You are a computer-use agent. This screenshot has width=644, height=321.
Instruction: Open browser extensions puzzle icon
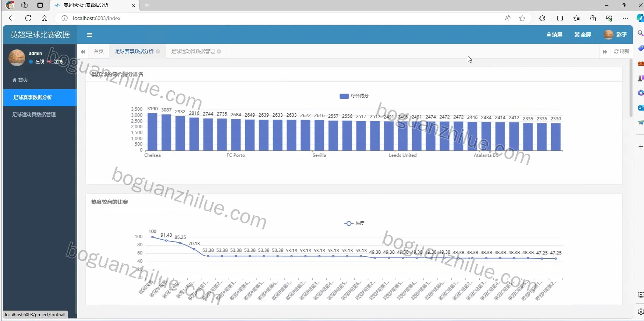pos(542,18)
